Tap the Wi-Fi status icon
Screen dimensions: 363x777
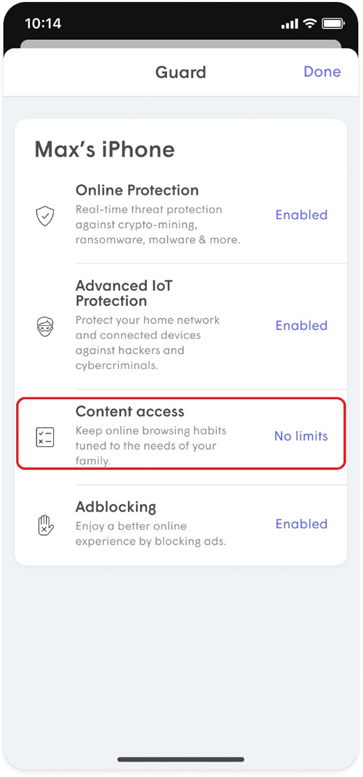tap(310, 23)
